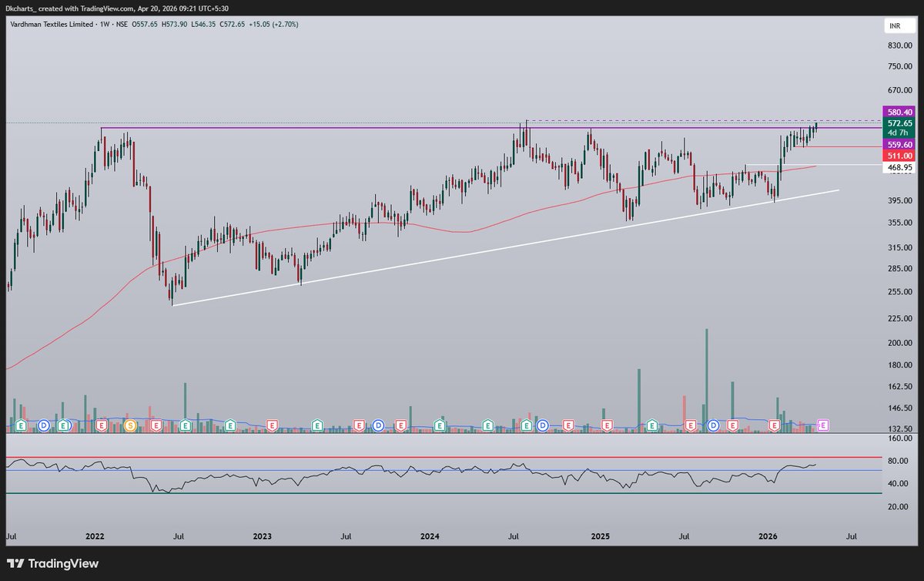Select the 511.00 red price label

(898, 155)
